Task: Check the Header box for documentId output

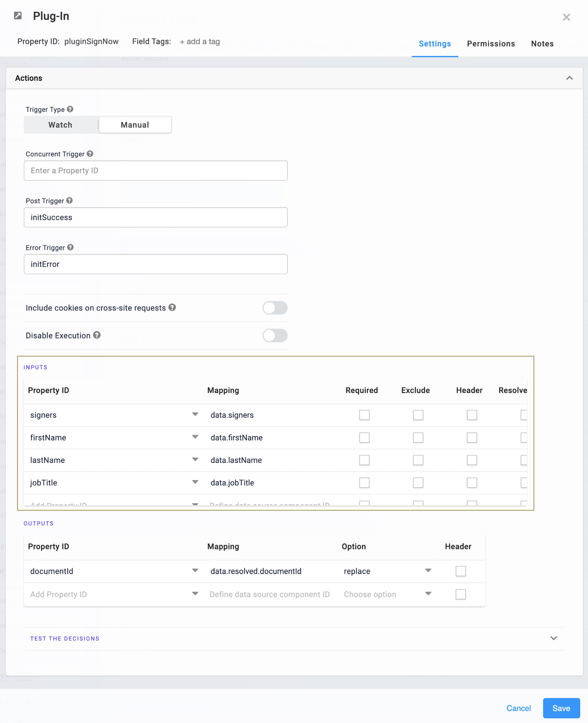Action: click(x=461, y=571)
